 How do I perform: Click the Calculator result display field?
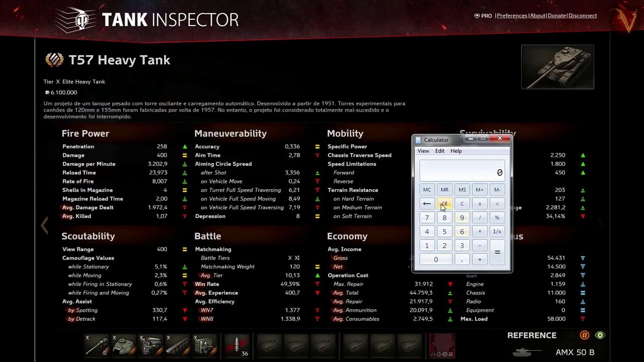click(x=462, y=171)
